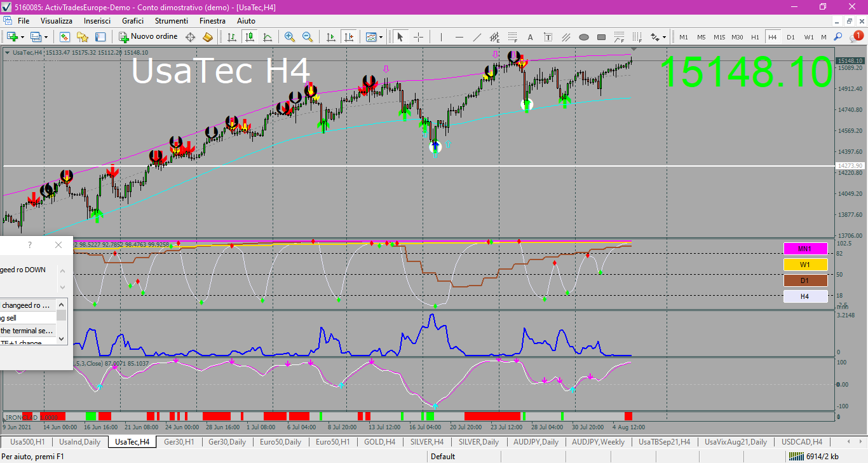Click the Nuovo ordine button
Screen dimensions: 868x463
(x=149, y=37)
